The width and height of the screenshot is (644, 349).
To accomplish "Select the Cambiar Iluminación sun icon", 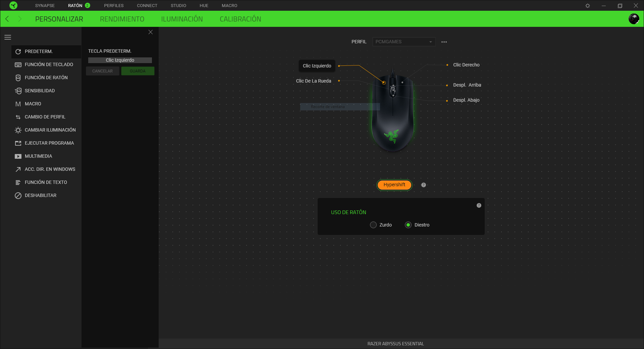I will click(x=18, y=130).
